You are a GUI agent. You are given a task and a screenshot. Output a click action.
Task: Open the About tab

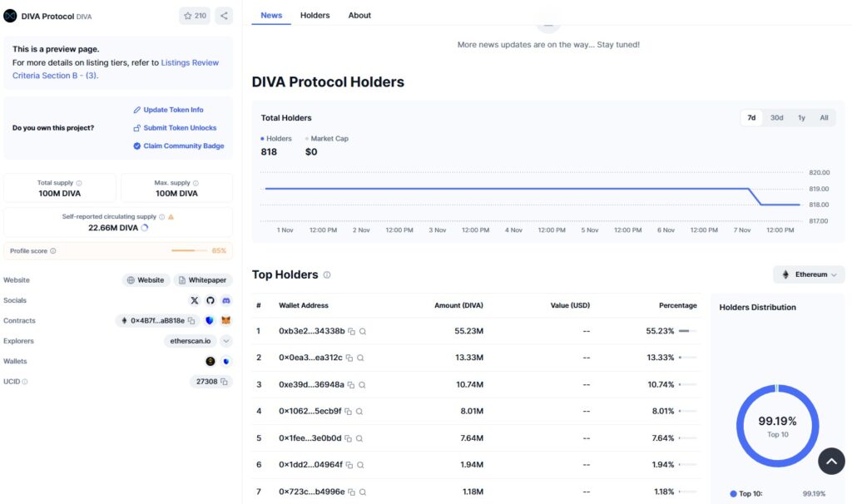tap(359, 15)
